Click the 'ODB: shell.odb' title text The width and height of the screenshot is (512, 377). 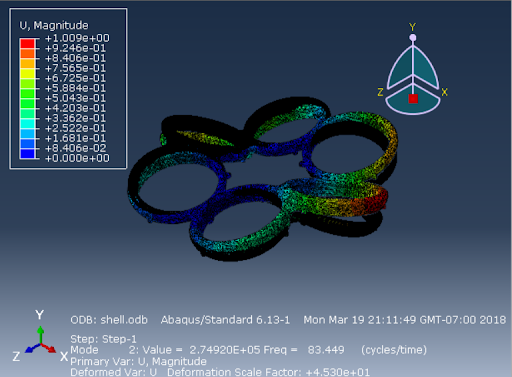pos(109,320)
